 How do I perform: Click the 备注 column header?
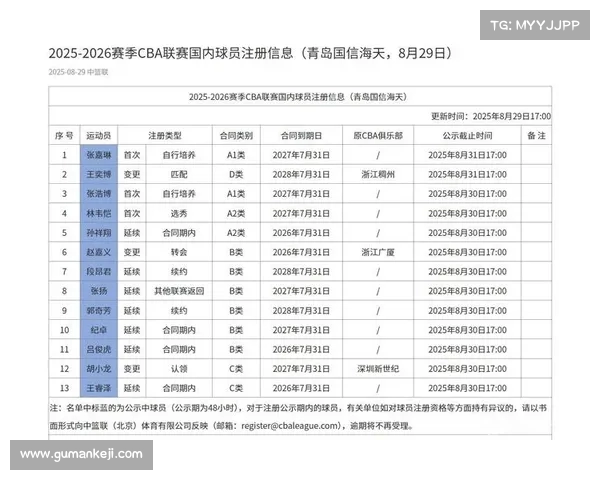535,135
